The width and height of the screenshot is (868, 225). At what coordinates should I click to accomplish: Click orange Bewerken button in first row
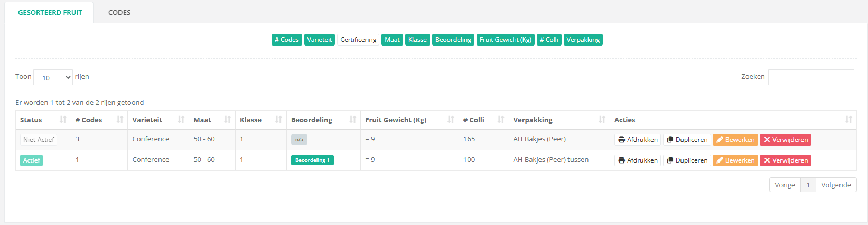735,140
